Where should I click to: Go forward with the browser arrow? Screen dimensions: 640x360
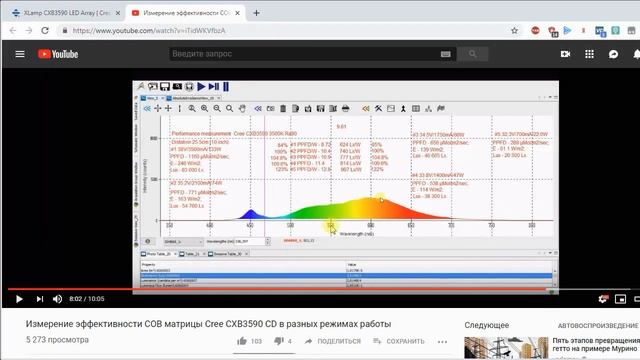point(29,31)
